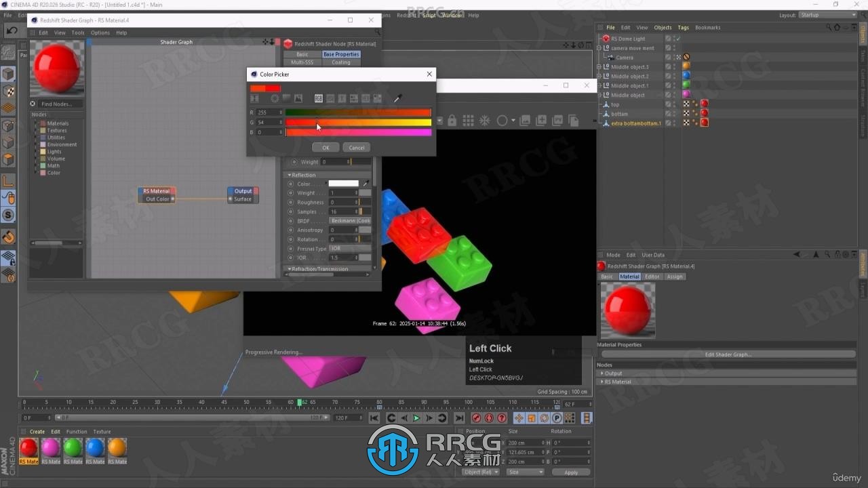Switch Color Picker to RGB mode icon
Image resolution: width=868 pixels, height=488 pixels.
[x=318, y=99]
